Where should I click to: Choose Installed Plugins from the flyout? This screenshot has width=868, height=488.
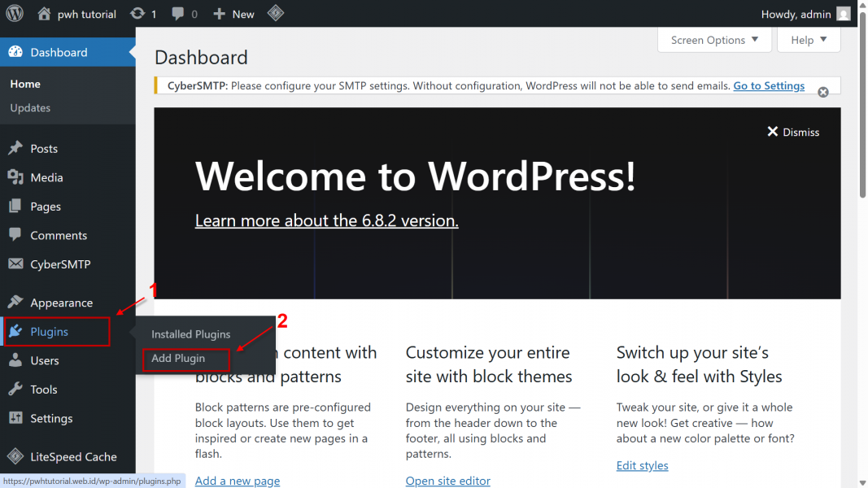coord(191,334)
